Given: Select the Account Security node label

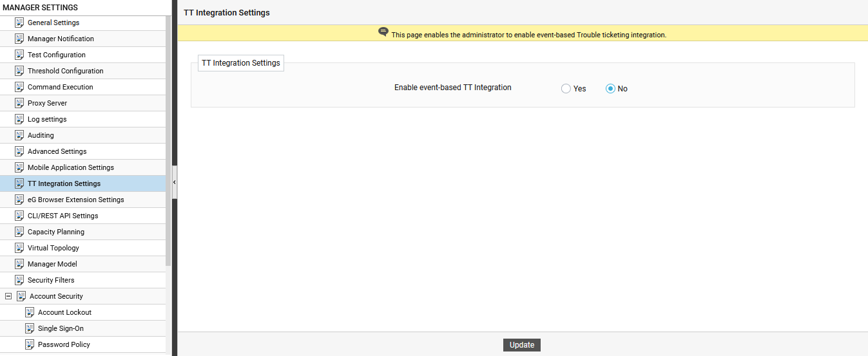Looking at the screenshot, I should point(56,296).
